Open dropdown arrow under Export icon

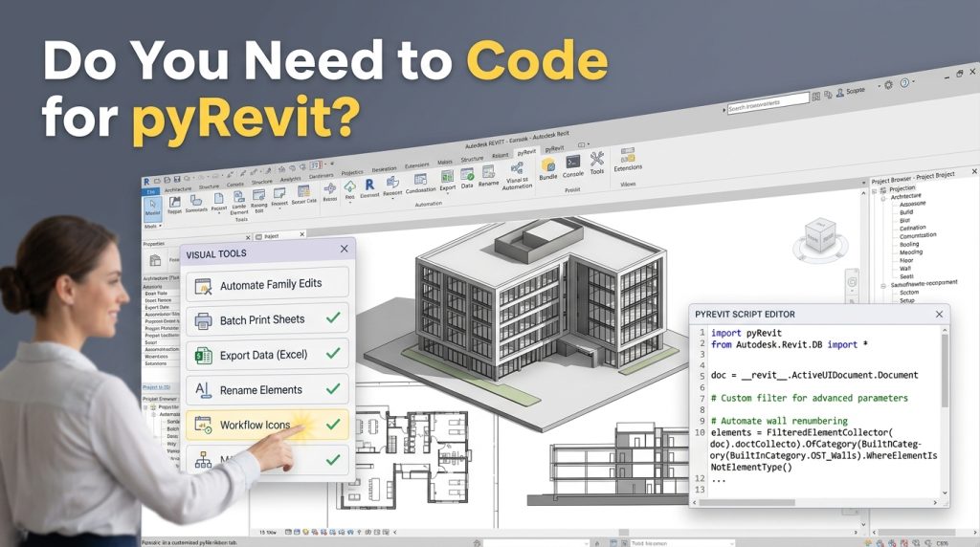[448, 193]
